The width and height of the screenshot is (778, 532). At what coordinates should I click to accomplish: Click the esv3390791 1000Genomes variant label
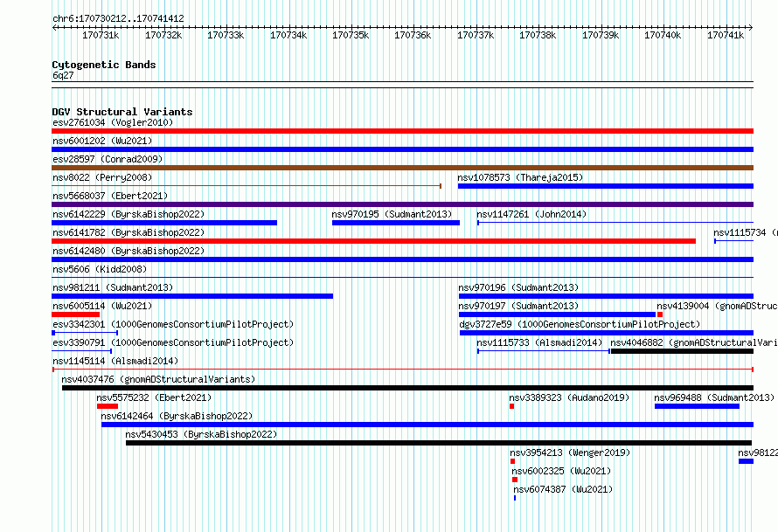(173, 342)
